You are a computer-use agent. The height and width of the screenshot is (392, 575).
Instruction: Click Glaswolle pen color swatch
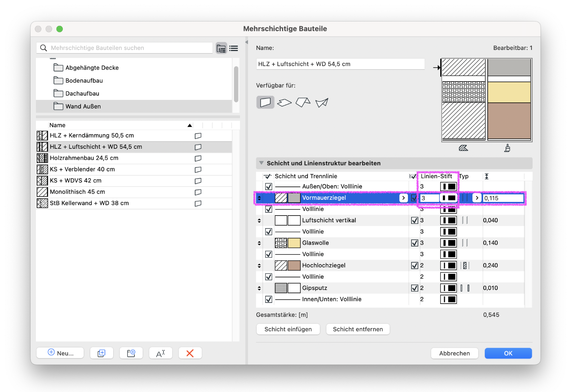pos(448,243)
